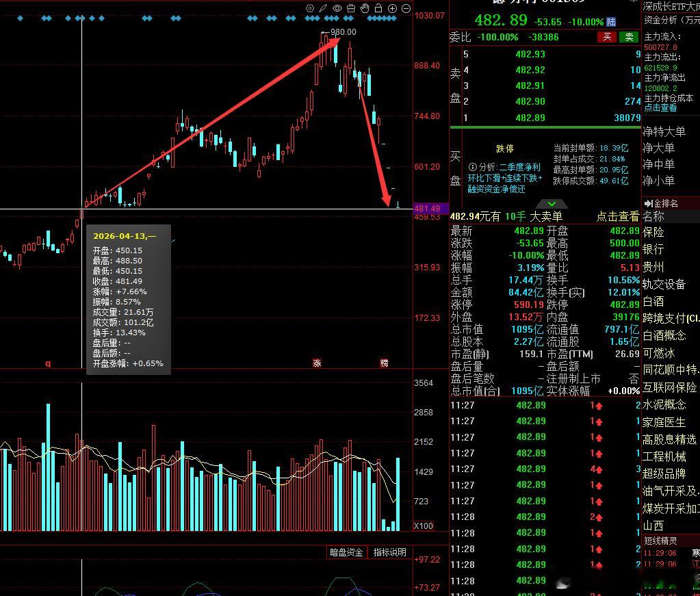Image resolution: width=700 pixels, height=596 pixels.
Task: Click 市盈(TTM) value 26.69
Action: click(627, 354)
